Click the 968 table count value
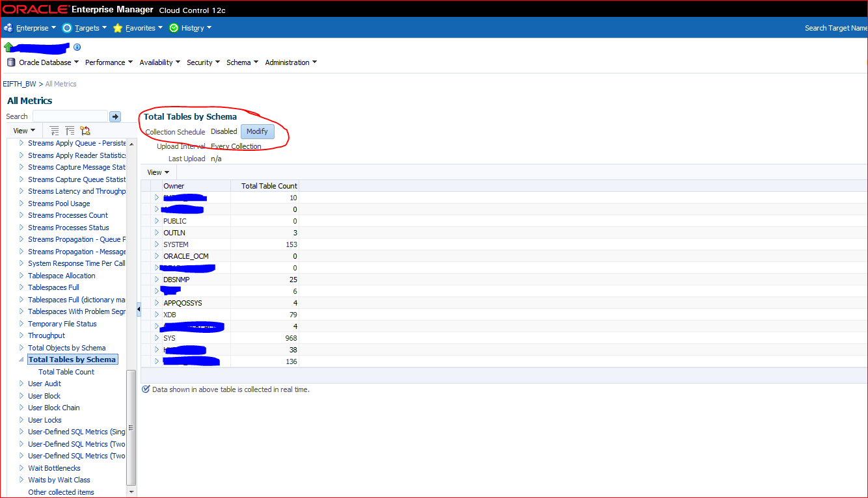Viewport: 868px width, 498px height. tap(291, 338)
